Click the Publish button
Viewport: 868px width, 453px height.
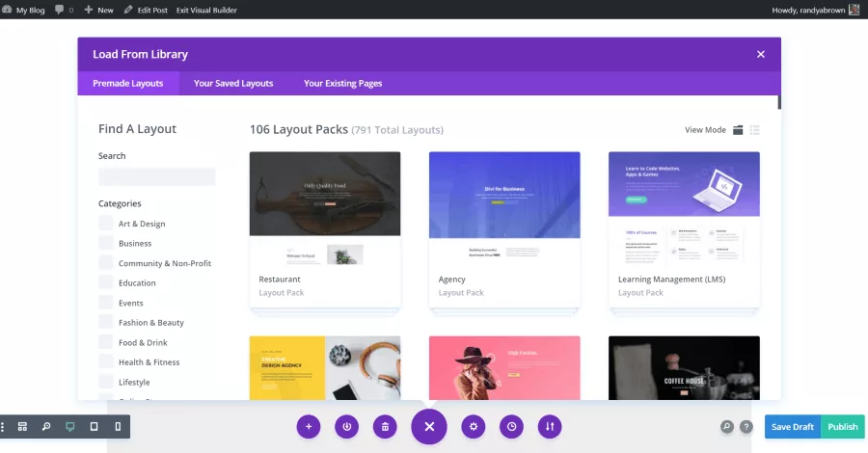843,426
